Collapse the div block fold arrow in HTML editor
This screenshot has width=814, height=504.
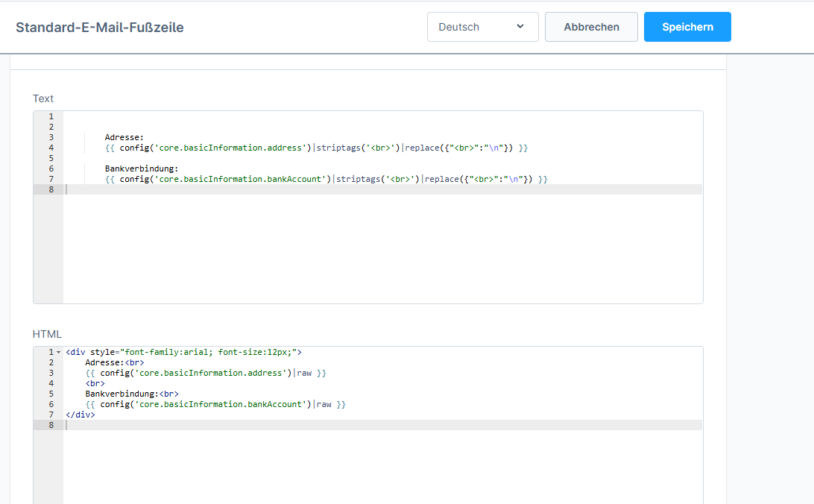[x=59, y=352]
